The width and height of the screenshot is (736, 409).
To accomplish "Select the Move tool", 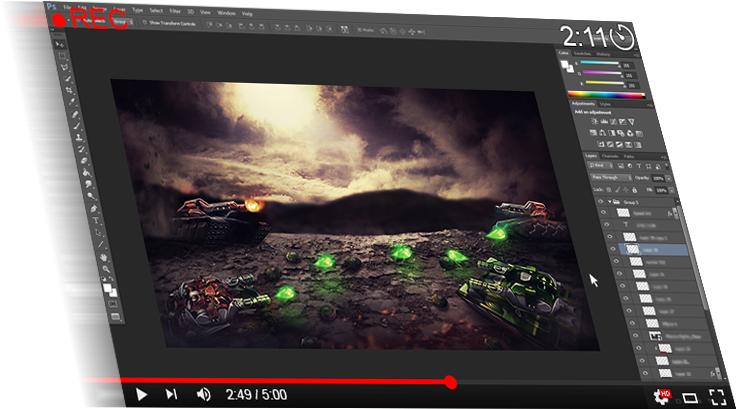I will (x=60, y=45).
